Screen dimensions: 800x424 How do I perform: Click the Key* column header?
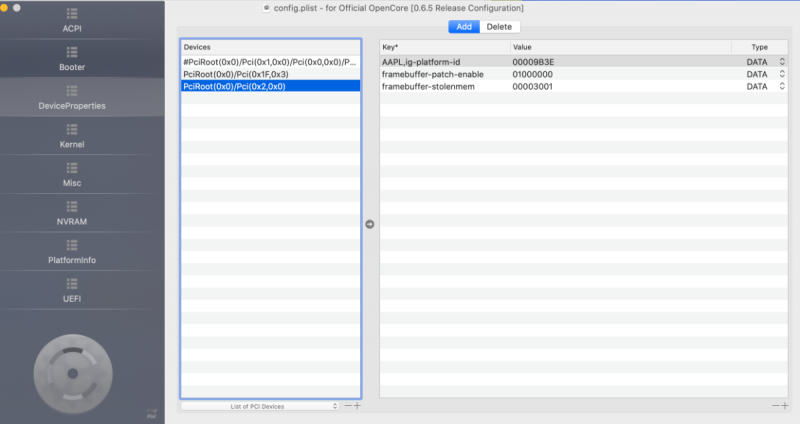(x=445, y=47)
